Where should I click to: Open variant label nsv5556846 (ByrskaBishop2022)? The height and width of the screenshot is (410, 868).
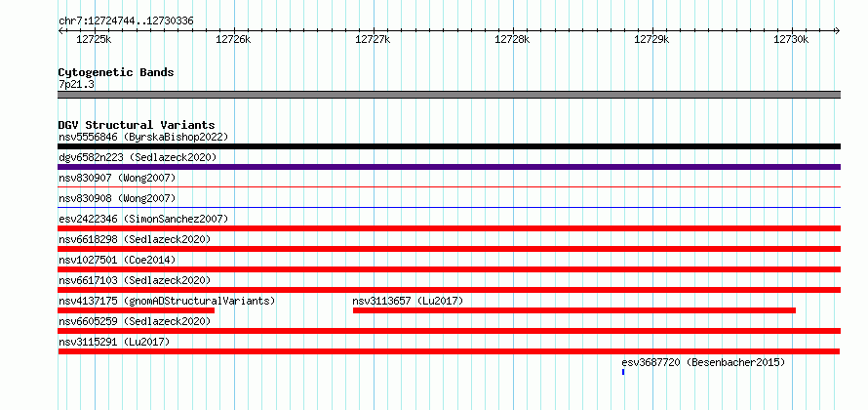click(143, 137)
